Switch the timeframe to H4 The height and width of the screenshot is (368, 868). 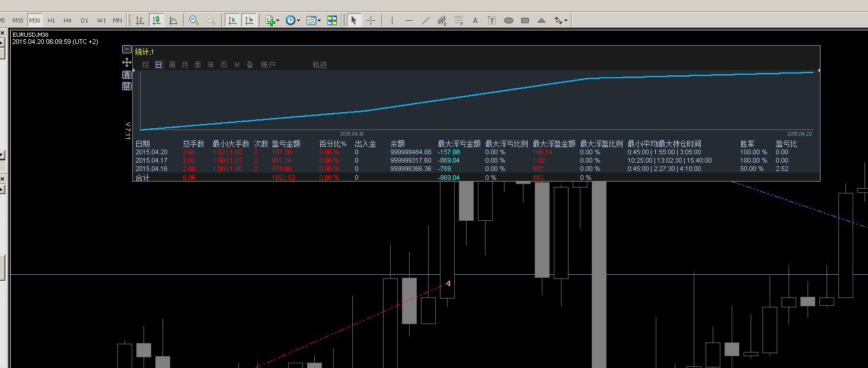coord(68,20)
